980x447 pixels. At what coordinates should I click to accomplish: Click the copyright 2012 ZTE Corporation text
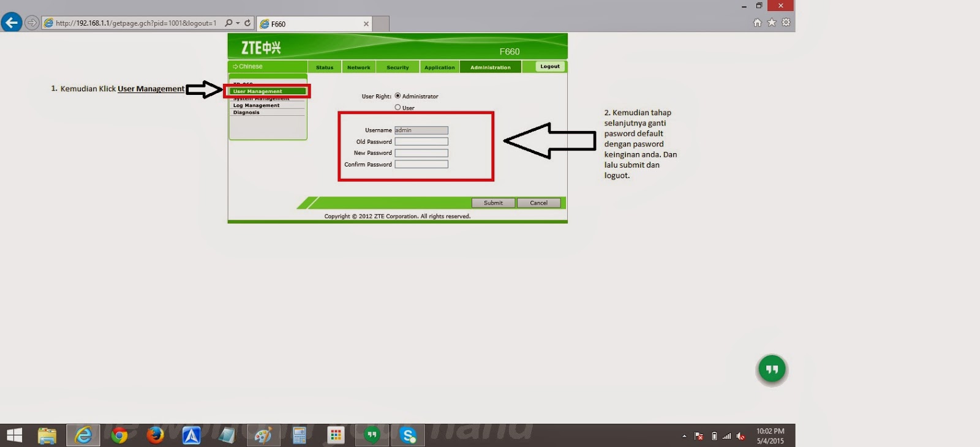point(398,216)
